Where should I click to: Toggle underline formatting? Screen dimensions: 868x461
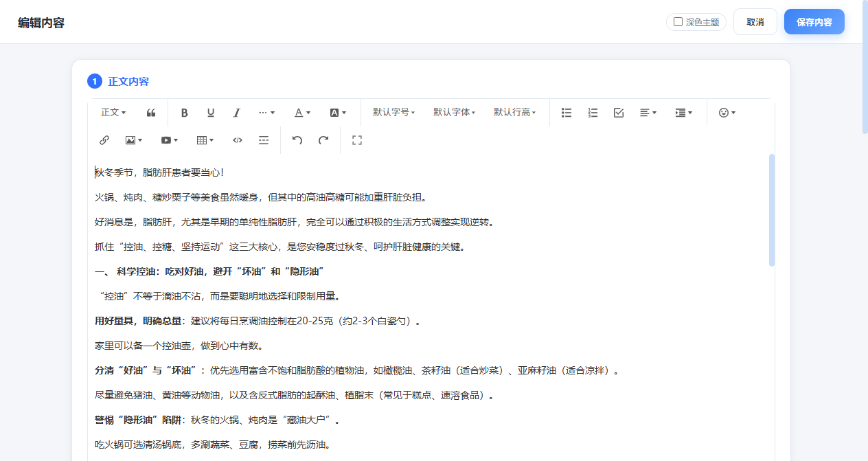[x=211, y=113]
